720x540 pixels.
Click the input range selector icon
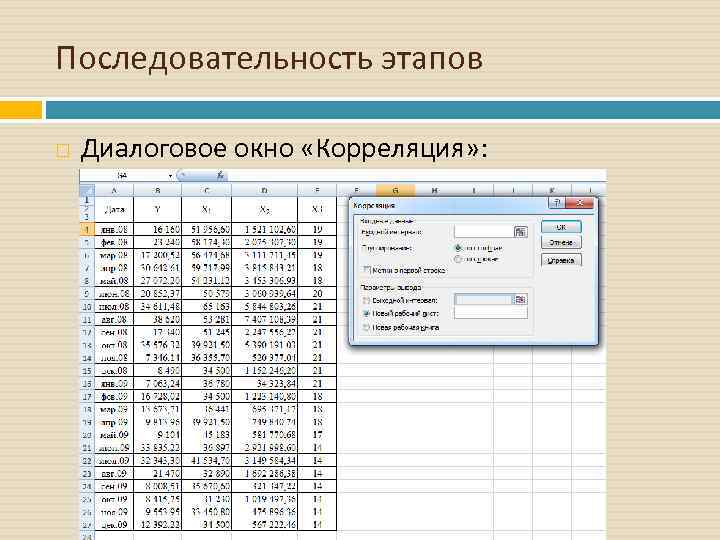(520, 232)
